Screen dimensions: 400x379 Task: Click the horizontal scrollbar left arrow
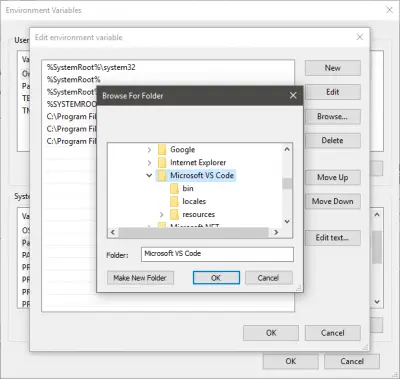(x=113, y=232)
